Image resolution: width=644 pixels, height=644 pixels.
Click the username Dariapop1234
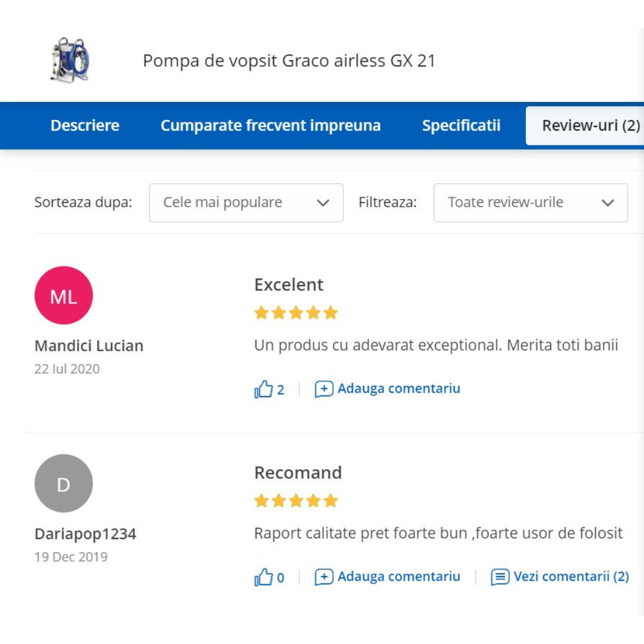coord(85,534)
